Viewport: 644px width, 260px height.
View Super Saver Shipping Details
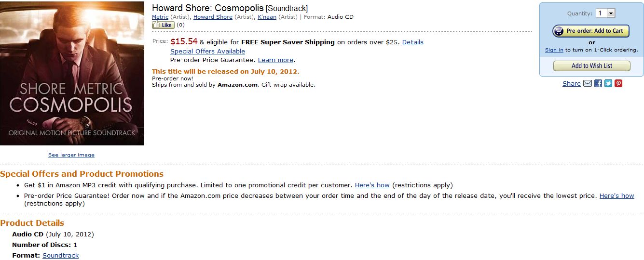pyautogui.click(x=412, y=42)
